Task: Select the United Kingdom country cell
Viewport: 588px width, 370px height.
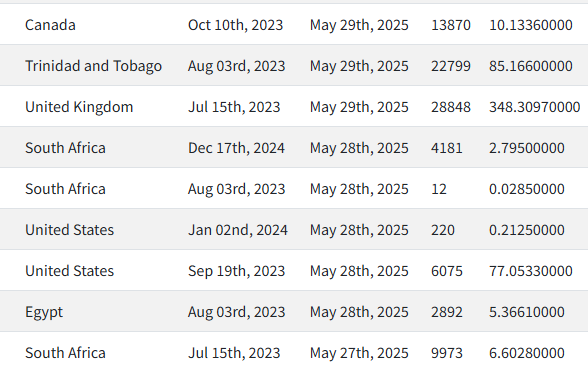Action: pyautogui.click(x=79, y=107)
